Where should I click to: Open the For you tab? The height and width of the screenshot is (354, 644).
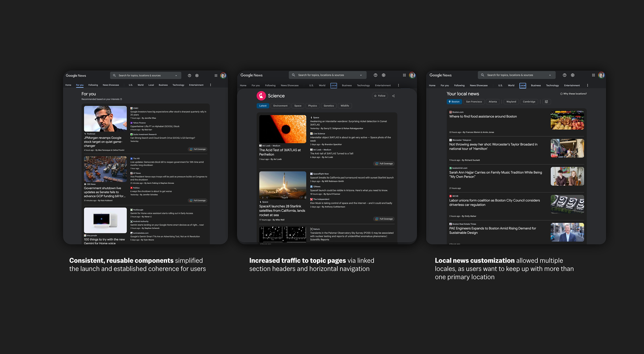(x=80, y=85)
